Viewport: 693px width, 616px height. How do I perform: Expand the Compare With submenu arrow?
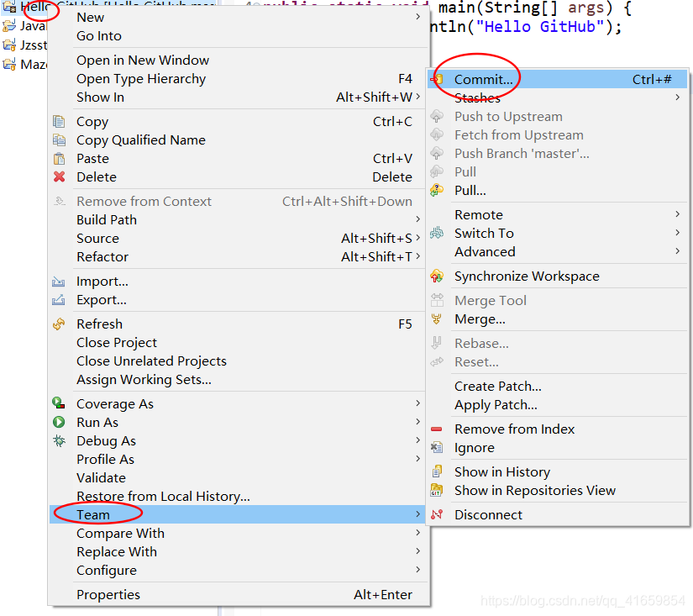point(417,533)
